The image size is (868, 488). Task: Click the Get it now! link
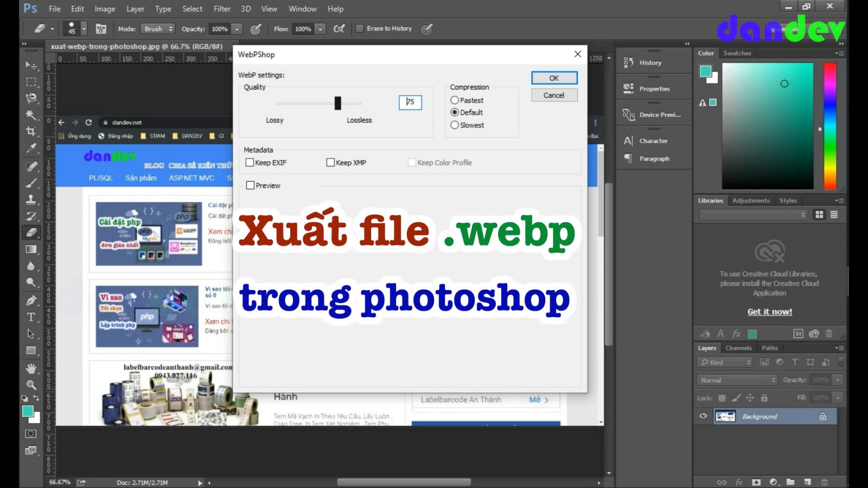(x=769, y=312)
